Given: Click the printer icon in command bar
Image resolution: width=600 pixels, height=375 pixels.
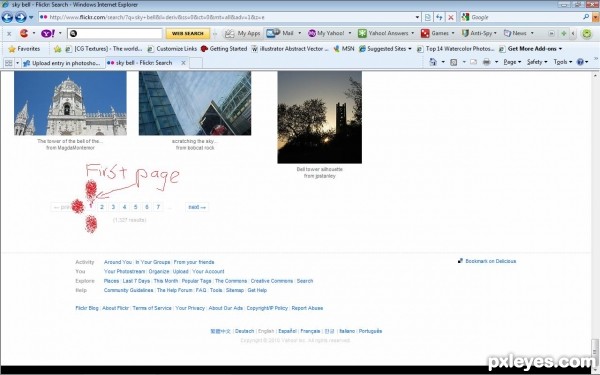Looking at the screenshot, I should pyautogui.click(x=486, y=62).
